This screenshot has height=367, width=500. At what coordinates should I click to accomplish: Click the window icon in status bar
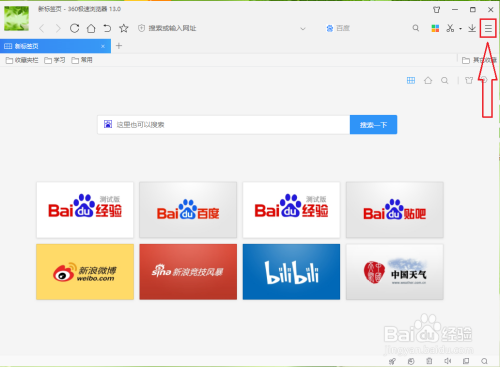coord(466,361)
